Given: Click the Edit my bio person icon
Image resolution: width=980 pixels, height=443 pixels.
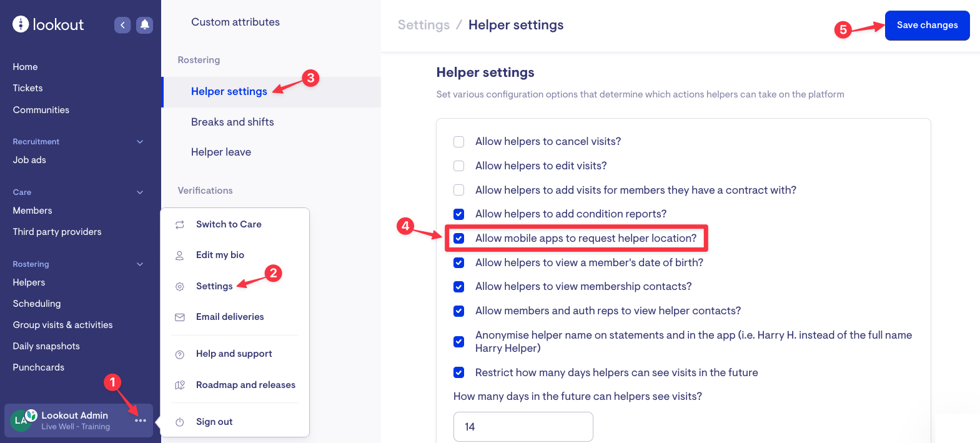Looking at the screenshot, I should [x=180, y=256].
